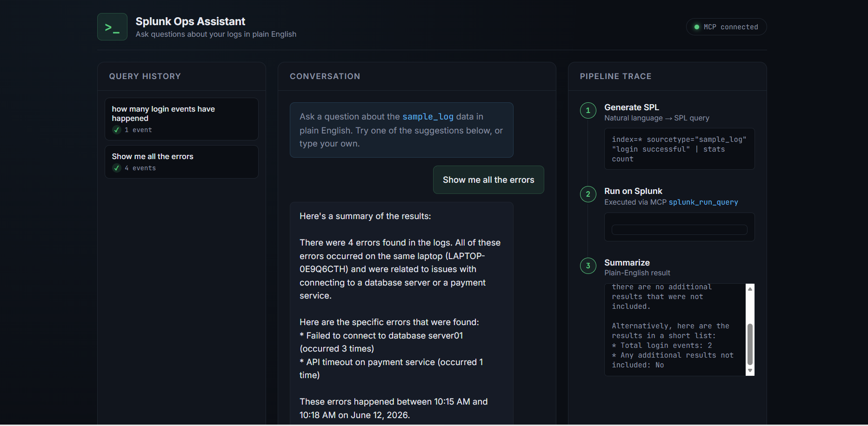
Task: Click the generated SPL query code block
Action: [679, 149]
